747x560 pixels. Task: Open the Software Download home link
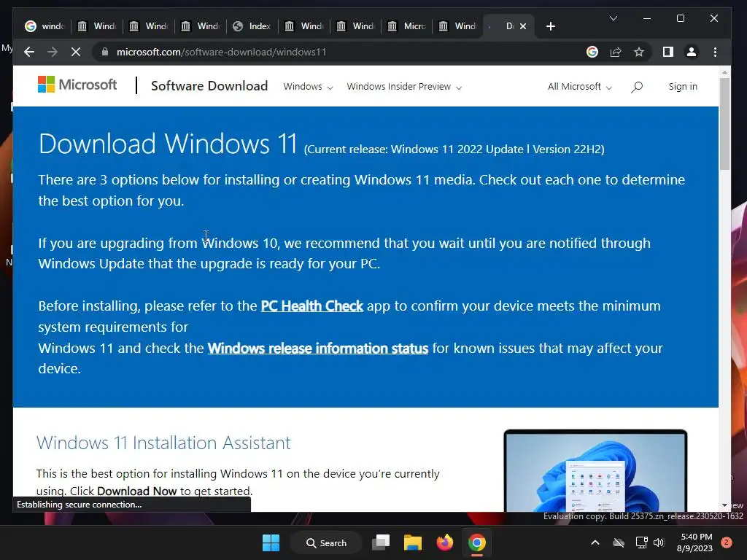[209, 86]
